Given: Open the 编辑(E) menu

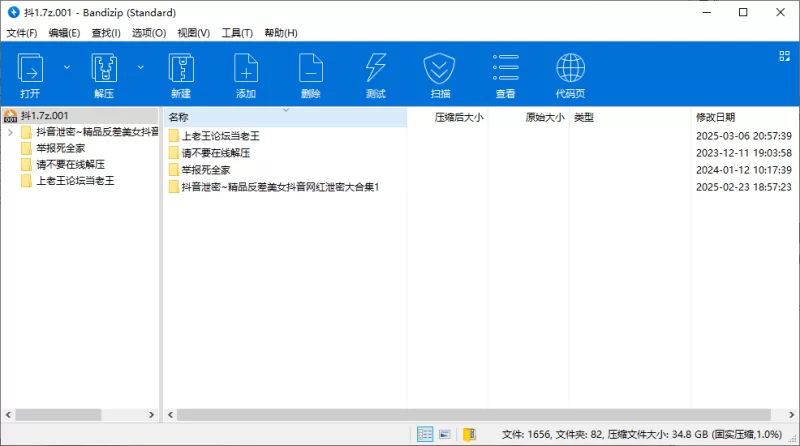Looking at the screenshot, I should pyautogui.click(x=64, y=33).
